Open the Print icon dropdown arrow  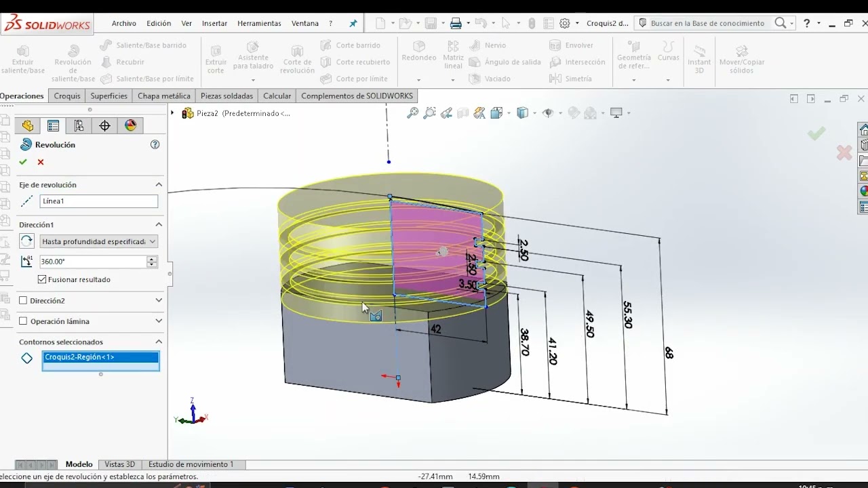(467, 23)
